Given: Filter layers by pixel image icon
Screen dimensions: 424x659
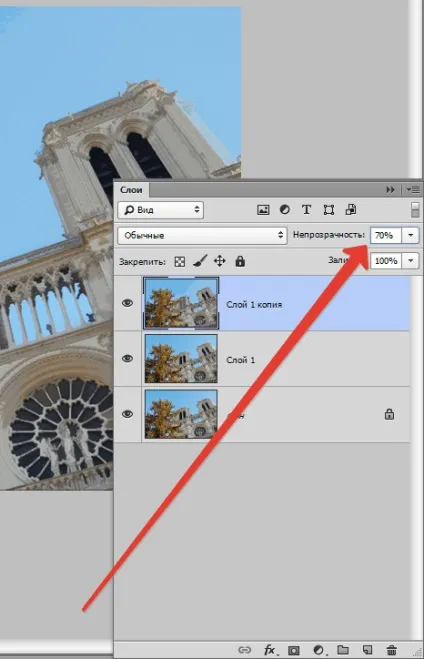Looking at the screenshot, I should [x=263, y=210].
